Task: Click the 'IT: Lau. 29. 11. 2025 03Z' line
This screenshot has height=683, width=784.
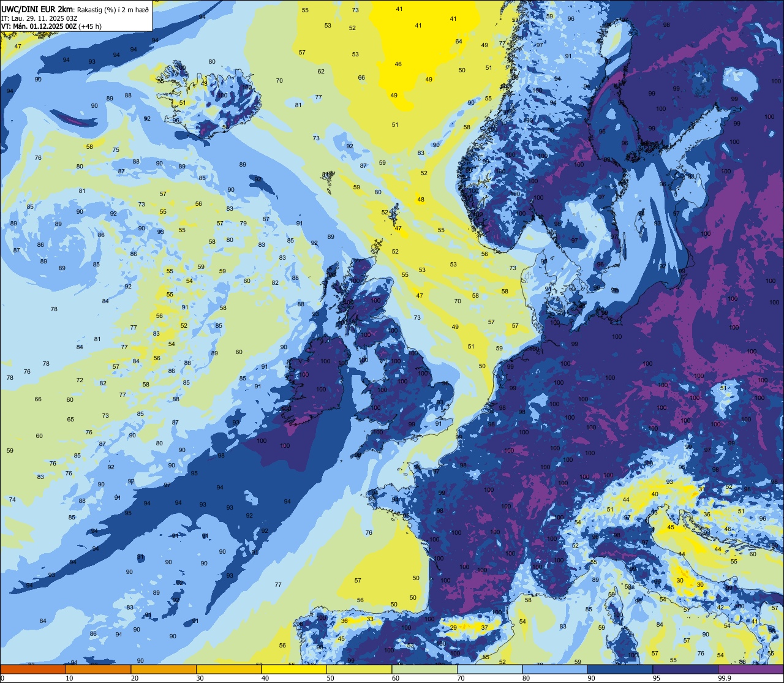Action: 38,18
